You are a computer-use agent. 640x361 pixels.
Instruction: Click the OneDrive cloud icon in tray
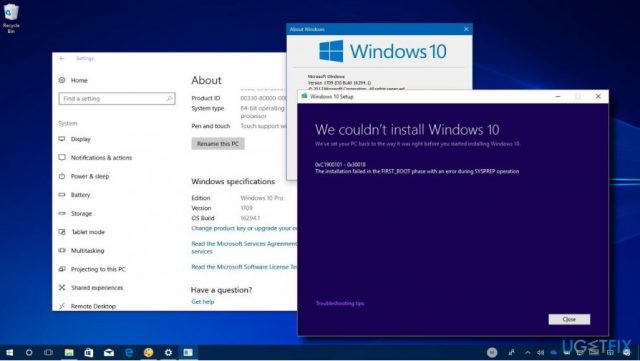pos(553,352)
